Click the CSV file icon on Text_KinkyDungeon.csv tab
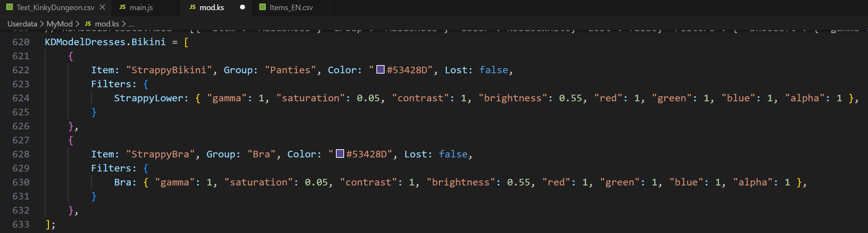The image size is (868, 233). [10, 7]
